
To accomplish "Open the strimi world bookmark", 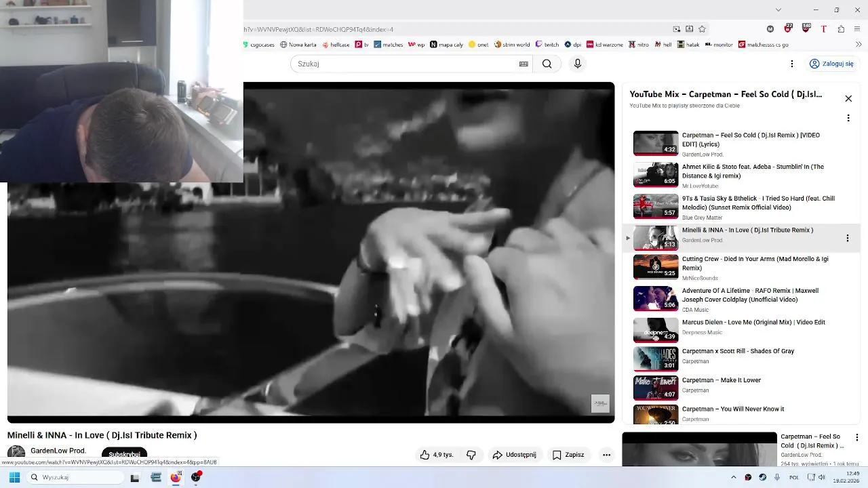I will pyautogui.click(x=512, y=45).
